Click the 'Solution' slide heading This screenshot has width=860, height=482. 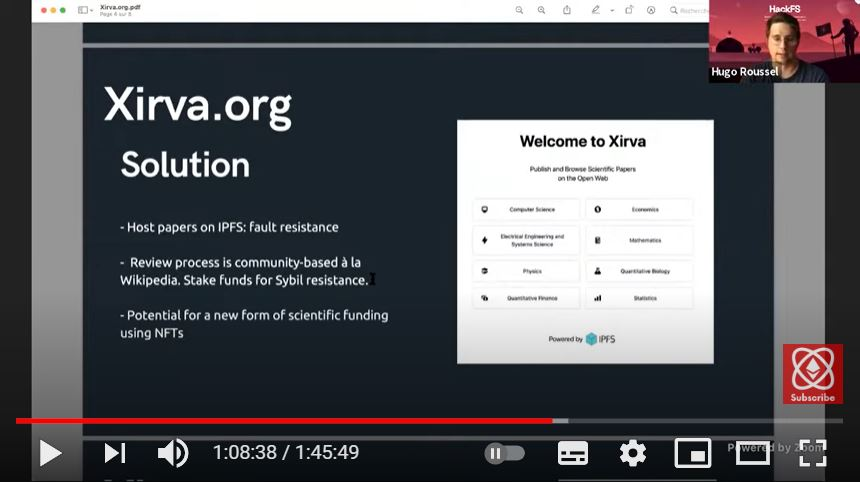pyautogui.click(x=185, y=165)
